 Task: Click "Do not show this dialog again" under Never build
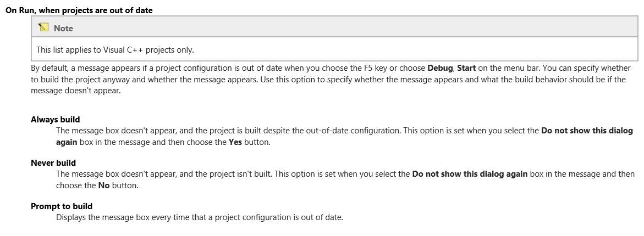(x=469, y=174)
